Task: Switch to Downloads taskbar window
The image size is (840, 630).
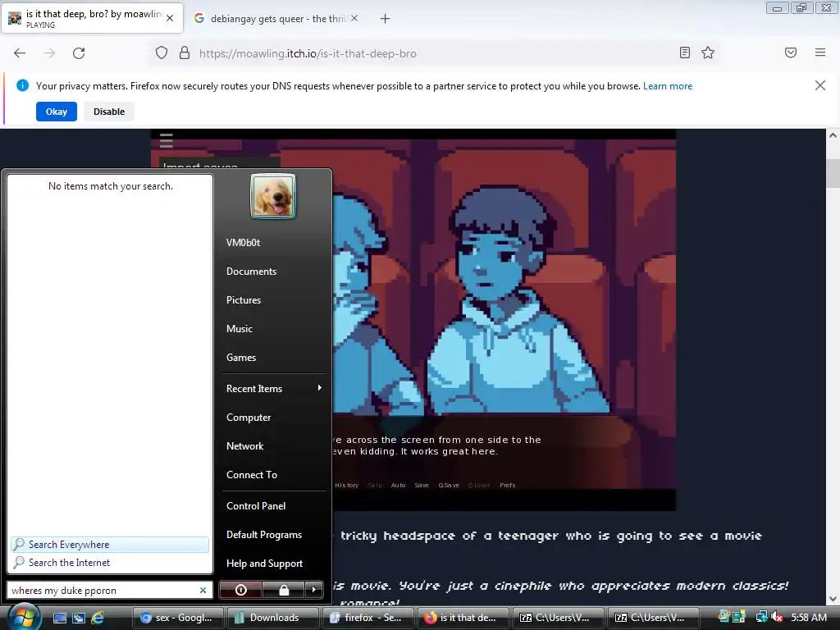Action: (x=273, y=618)
